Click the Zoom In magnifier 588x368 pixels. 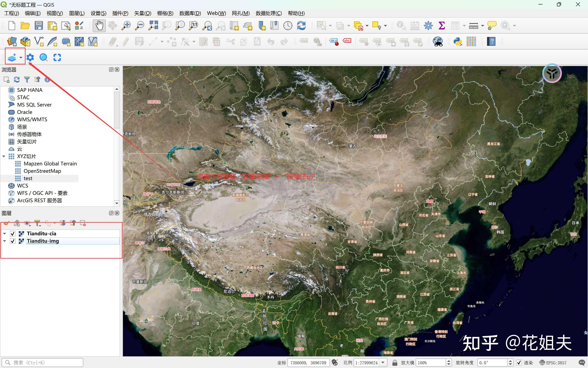coord(126,26)
